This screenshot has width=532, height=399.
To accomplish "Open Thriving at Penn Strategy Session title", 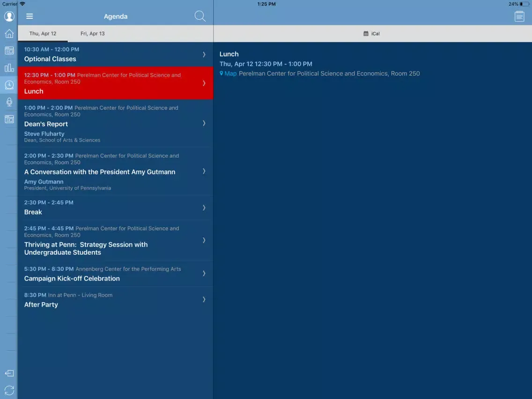I will [86, 248].
